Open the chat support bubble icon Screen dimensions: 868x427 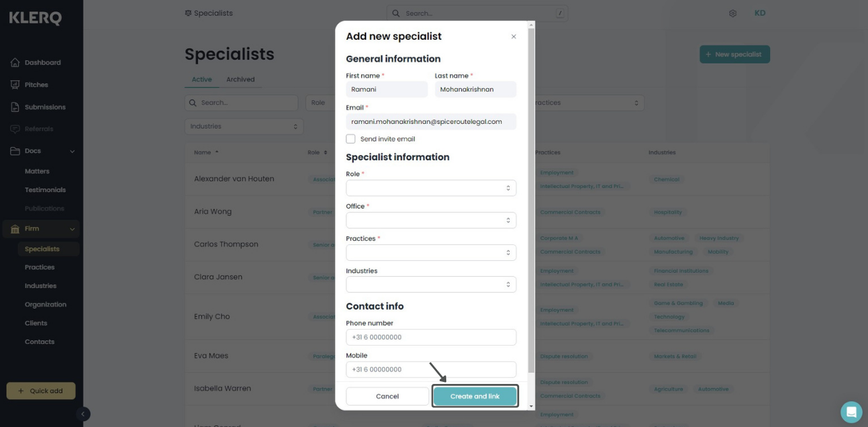pyautogui.click(x=851, y=412)
